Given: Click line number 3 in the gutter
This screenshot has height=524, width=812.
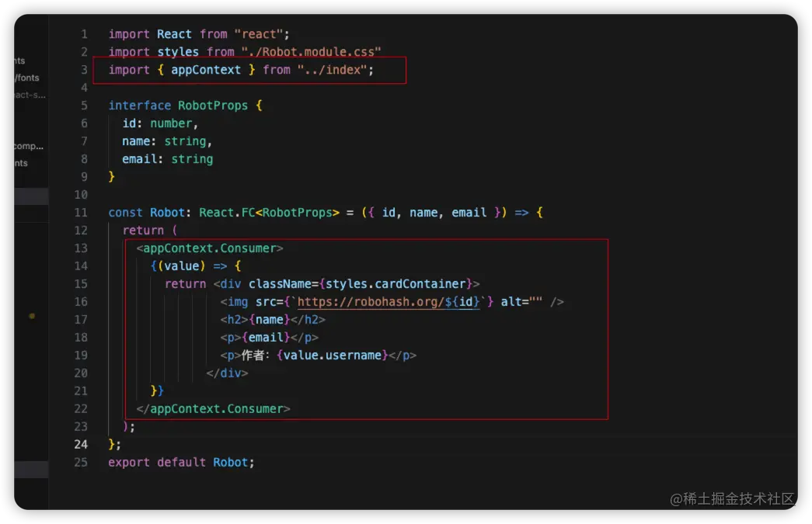Looking at the screenshot, I should (84, 70).
